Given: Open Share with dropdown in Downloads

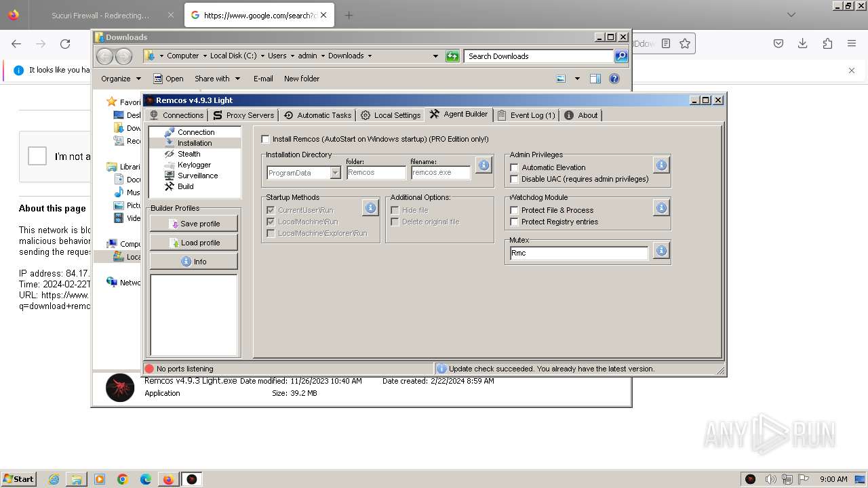Looking at the screenshot, I should coord(217,79).
